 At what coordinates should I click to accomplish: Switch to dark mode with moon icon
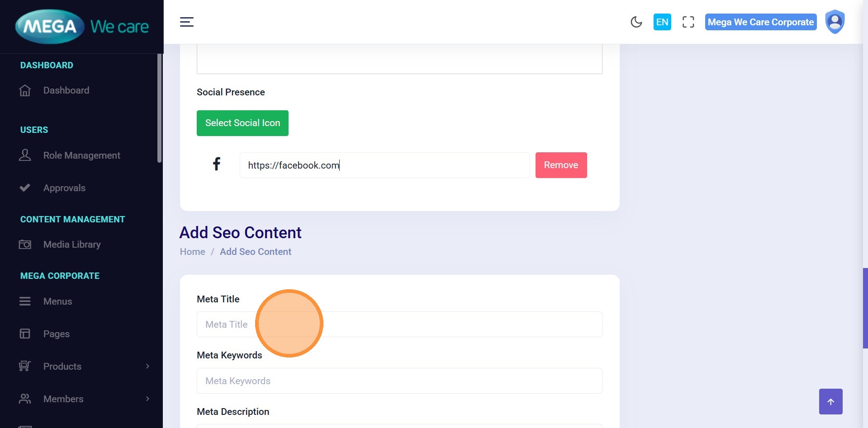click(636, 22)
